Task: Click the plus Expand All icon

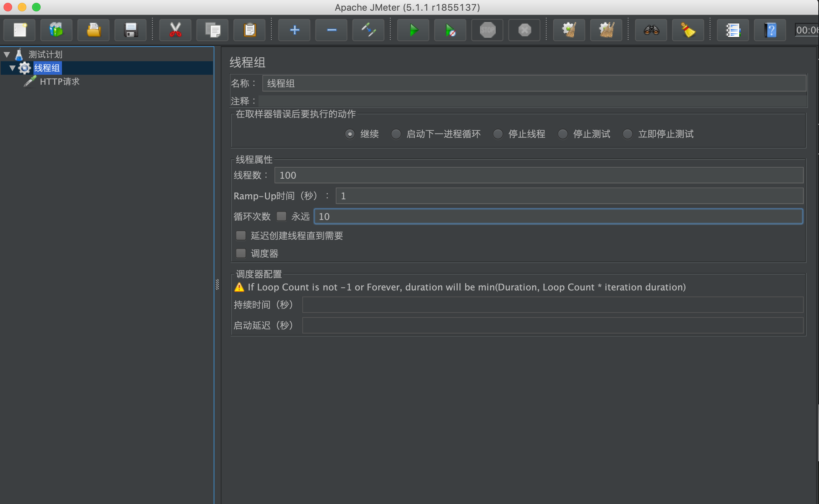Action: (x=294, y=30)
